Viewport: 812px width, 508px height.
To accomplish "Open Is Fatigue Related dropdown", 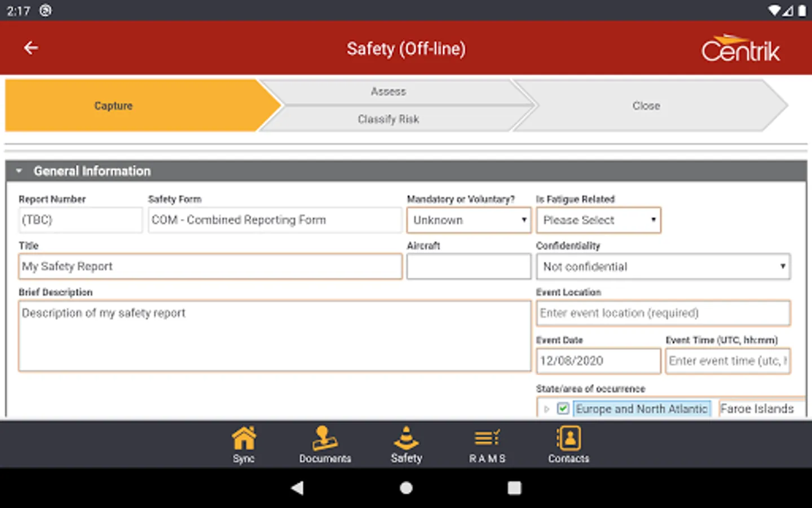I will tap(598, 220).
